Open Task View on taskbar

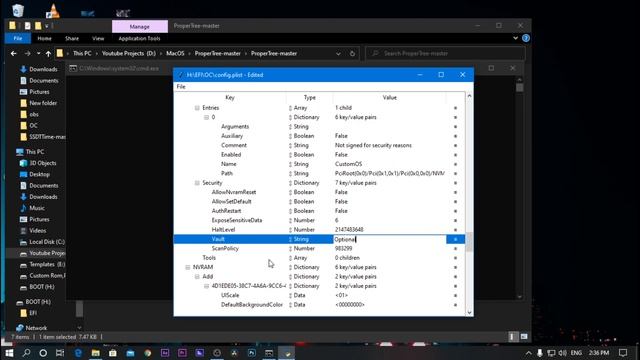click(60, 353)
